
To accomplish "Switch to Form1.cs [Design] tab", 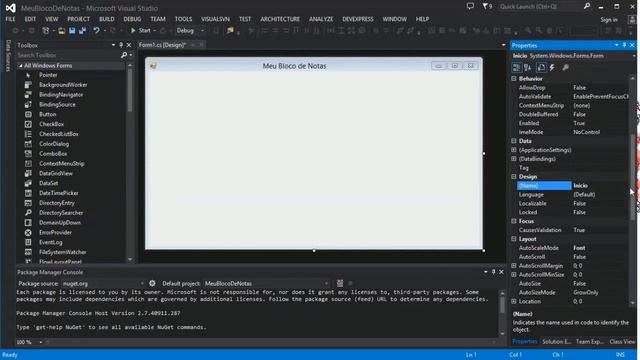I will [162, 45].
